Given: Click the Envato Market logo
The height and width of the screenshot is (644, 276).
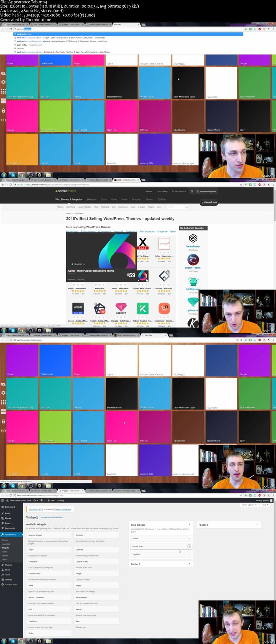Looking at the screenshot, I should coord(66,191).
